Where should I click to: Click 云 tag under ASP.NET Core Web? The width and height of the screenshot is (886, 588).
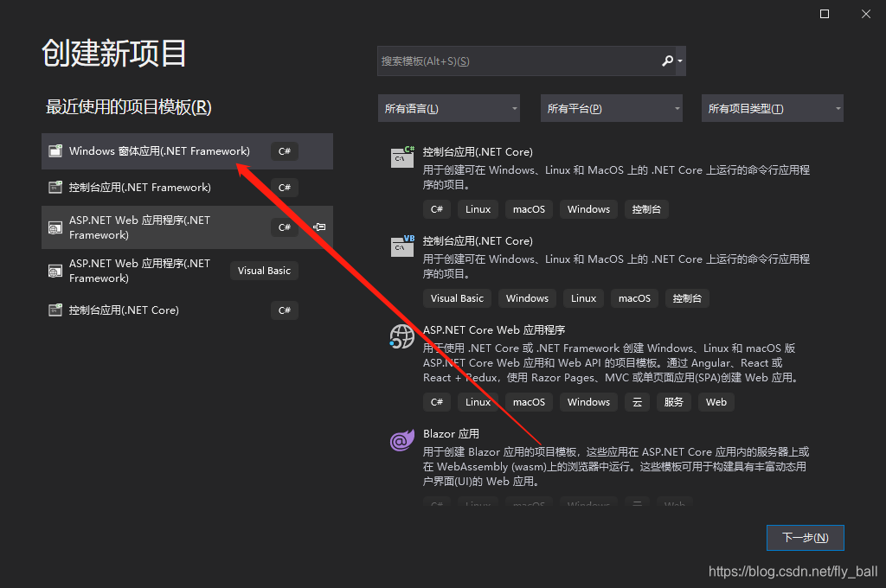(638, 402)
